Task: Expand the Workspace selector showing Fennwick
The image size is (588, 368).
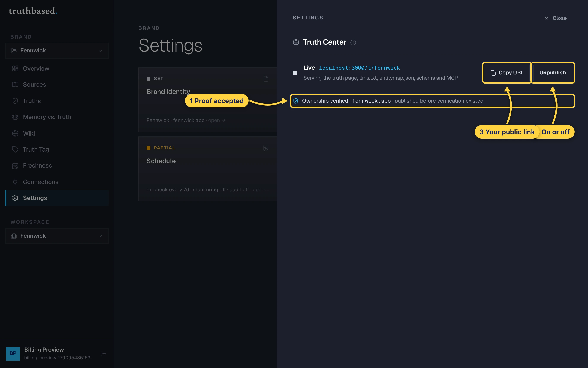Action: point(57,236)
